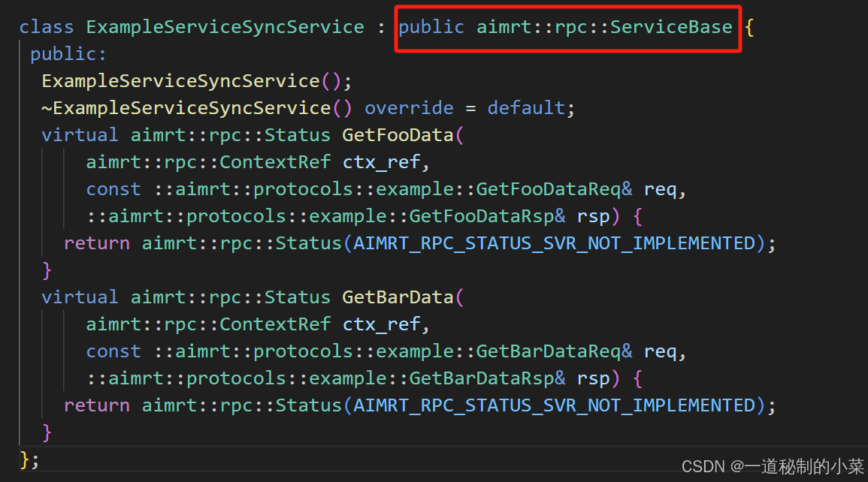The width and height of the screenshot is (868, 482).
Task: Click the GetBarData method name
Action: tap(398, 297)
